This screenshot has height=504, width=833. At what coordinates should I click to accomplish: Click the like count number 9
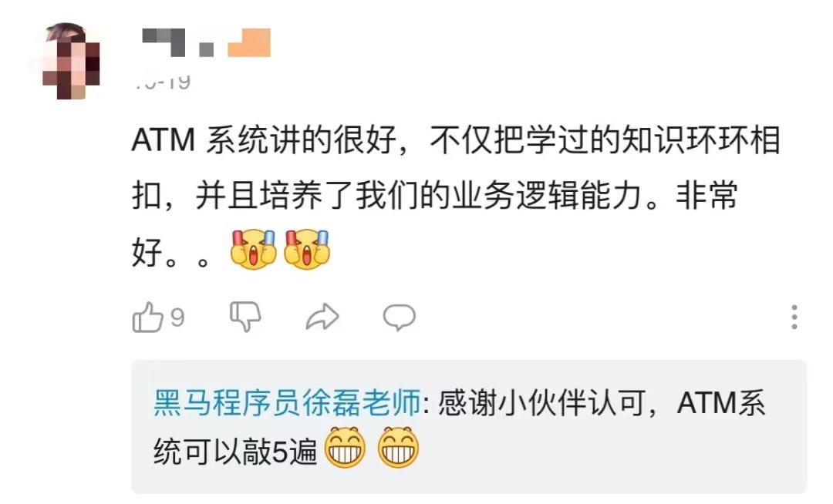177,318
